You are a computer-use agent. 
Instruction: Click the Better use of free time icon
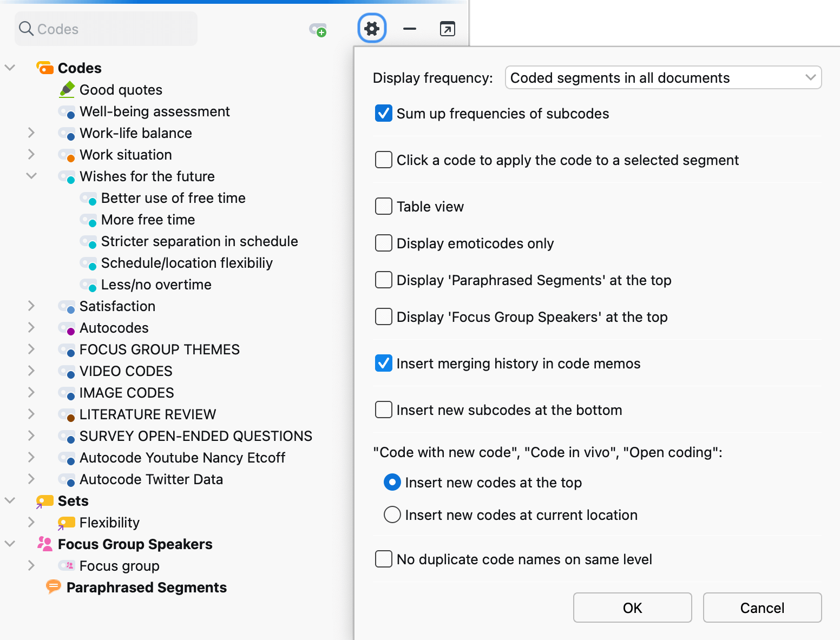coord(89,199)
